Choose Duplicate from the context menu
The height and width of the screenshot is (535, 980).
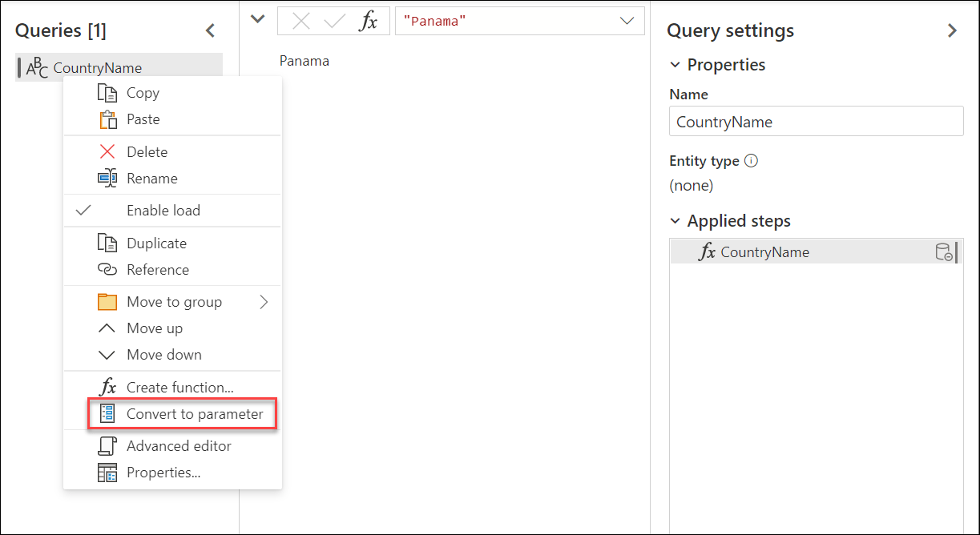pos(172,243)
